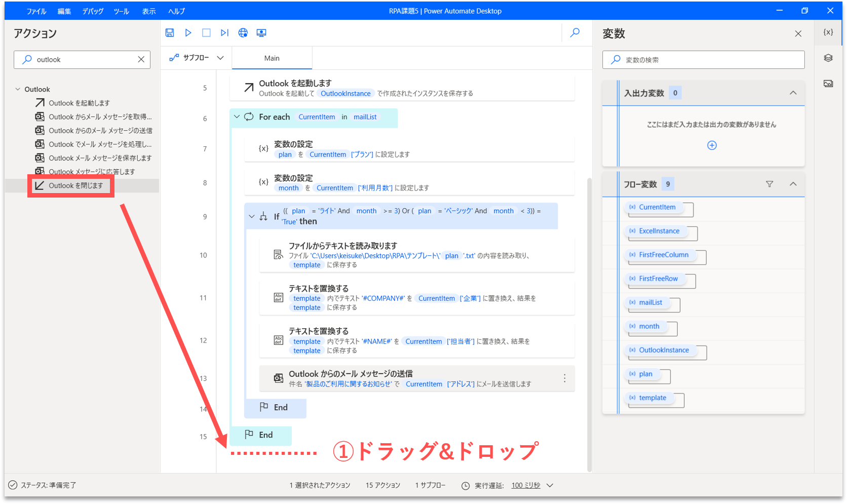
Task: Click the Stop flow icon
Action: coord(206,33)
